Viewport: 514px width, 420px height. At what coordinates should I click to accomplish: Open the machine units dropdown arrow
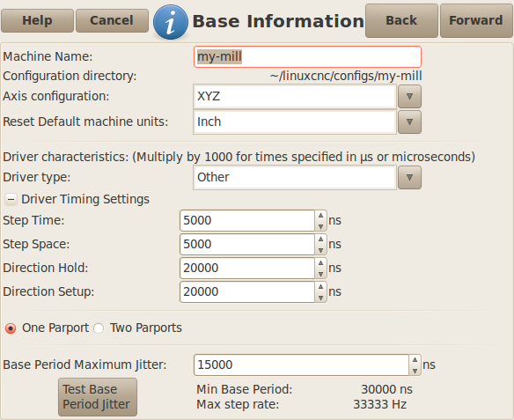(409, 122)
